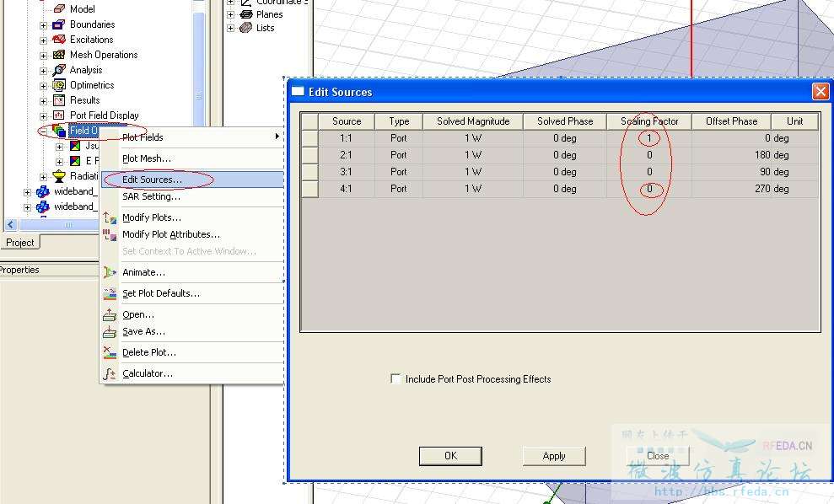
Task: Click the Modify Plots menu icon
Action: point(110,217)
